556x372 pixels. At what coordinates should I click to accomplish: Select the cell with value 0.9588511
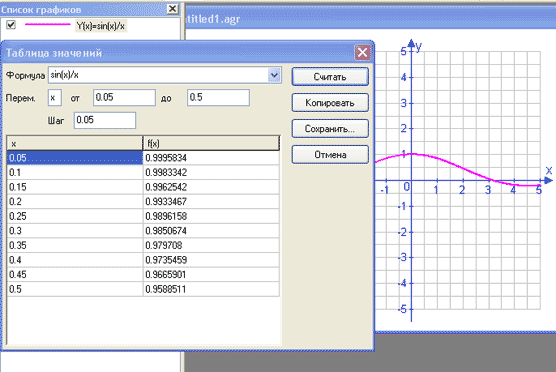point(211,289)
